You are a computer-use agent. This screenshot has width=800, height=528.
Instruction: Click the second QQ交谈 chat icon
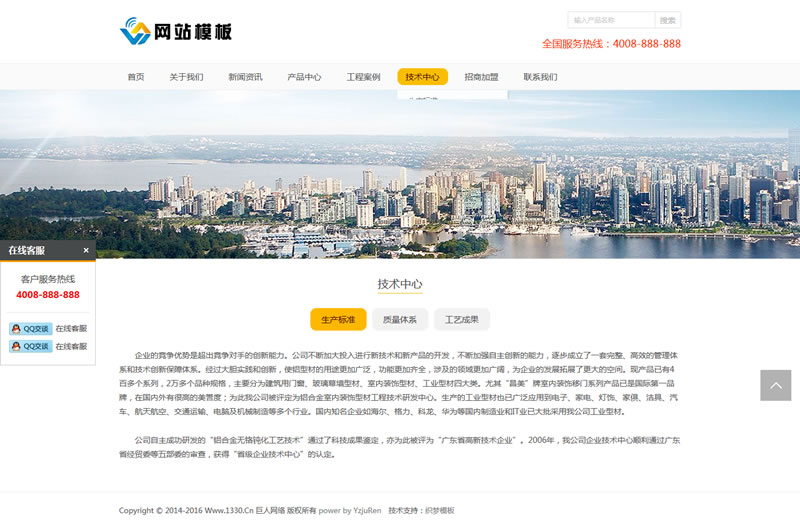coord(30,346)
